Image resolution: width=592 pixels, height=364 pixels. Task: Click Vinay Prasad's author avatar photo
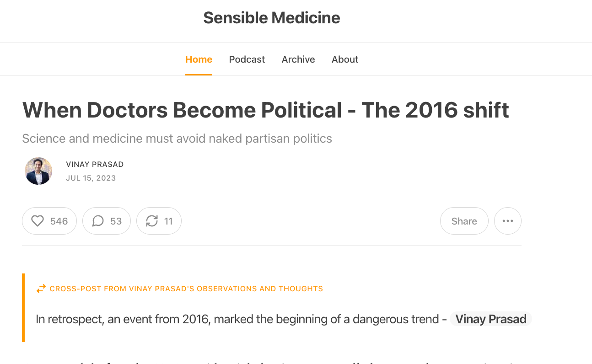[38, 171]
